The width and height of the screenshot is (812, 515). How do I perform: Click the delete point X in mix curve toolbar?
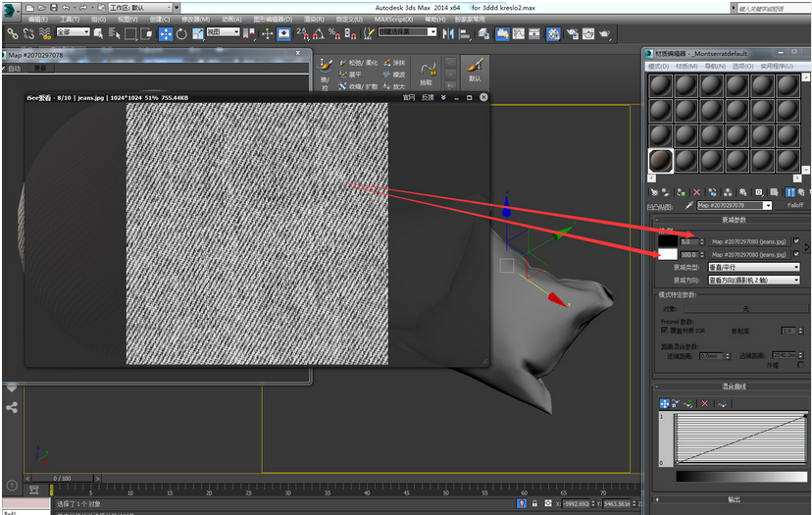(705, 403)
